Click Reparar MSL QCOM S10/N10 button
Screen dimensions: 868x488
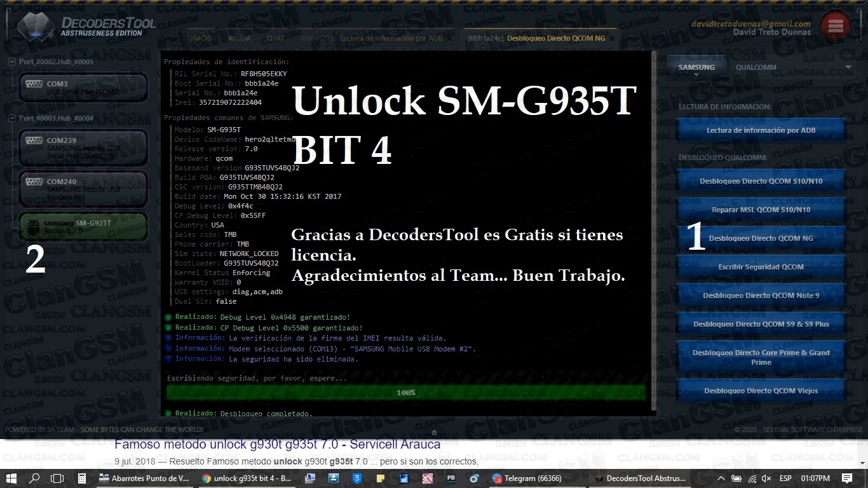(761, 210)
